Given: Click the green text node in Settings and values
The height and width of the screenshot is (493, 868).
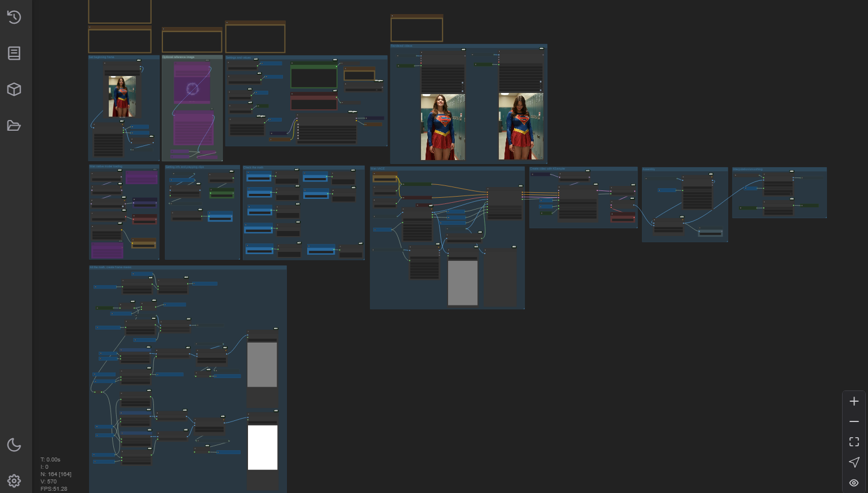Looking at the screenshot, I should tap(314, 76).
